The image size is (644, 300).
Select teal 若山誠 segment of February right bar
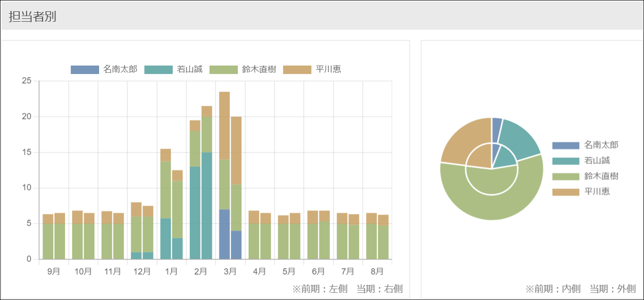click(x=207, y=206)
